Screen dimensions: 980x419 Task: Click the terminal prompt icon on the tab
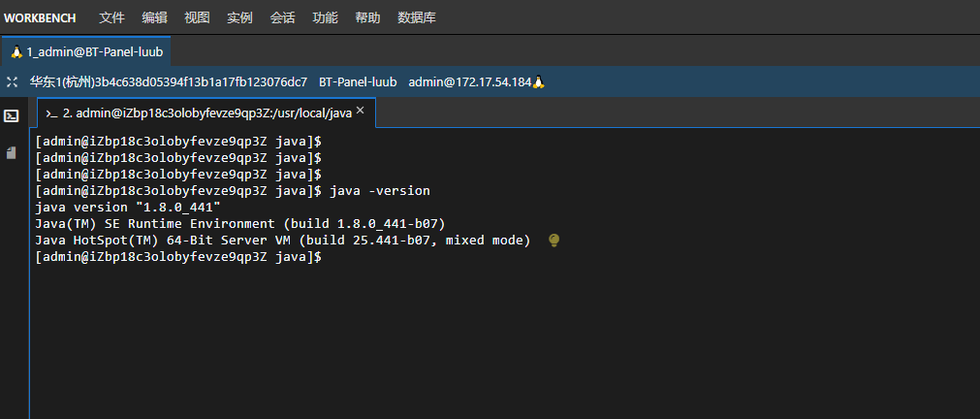(x=52, y=113)
